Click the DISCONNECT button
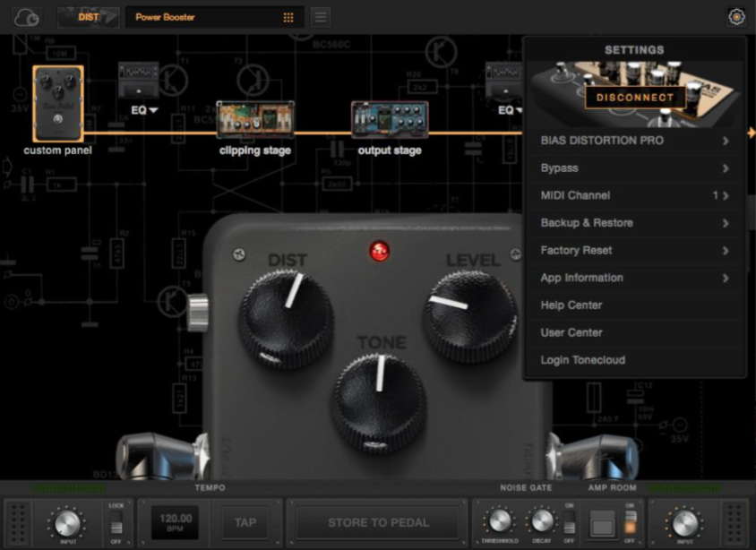The height and width of the screenshot is (550, 756). click(635, 98)
